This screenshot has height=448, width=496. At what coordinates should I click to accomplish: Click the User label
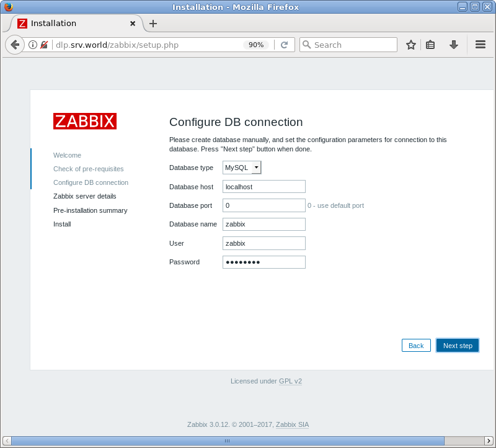tap(177, 243)
